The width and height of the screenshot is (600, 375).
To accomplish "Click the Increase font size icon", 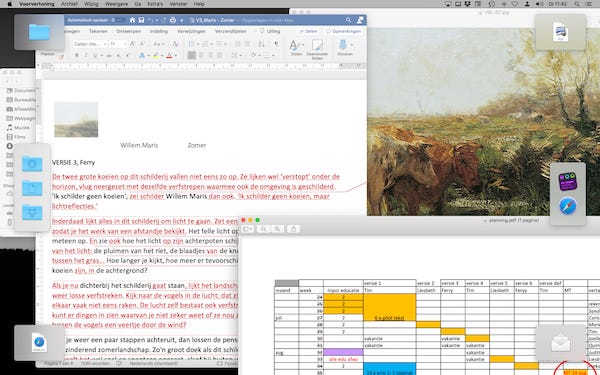I will tap(132, 44).
